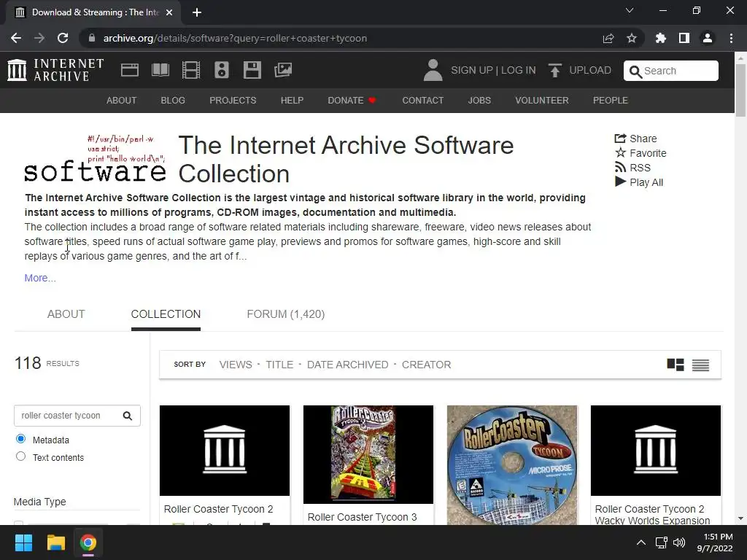Image resolution: width=747 pixels, height=560 pixels.
Task: Open the VOLUNTEER page
Action: (542, 101)
